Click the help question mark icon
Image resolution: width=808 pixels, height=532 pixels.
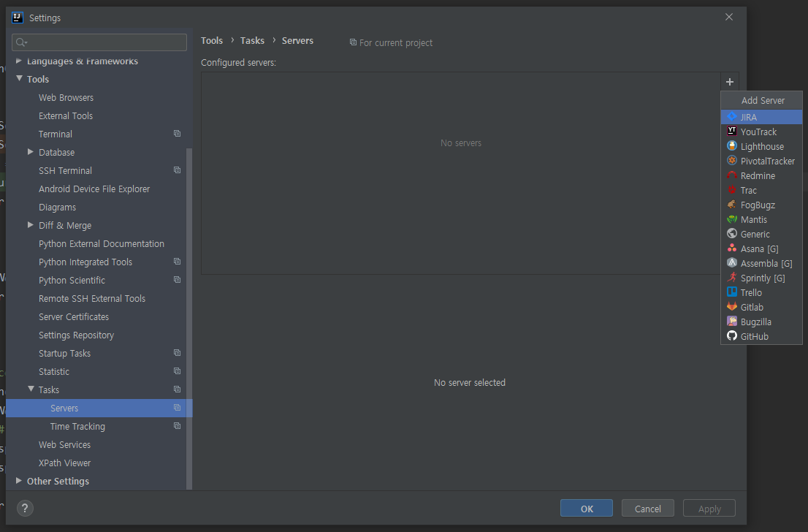tap(25, 509)
